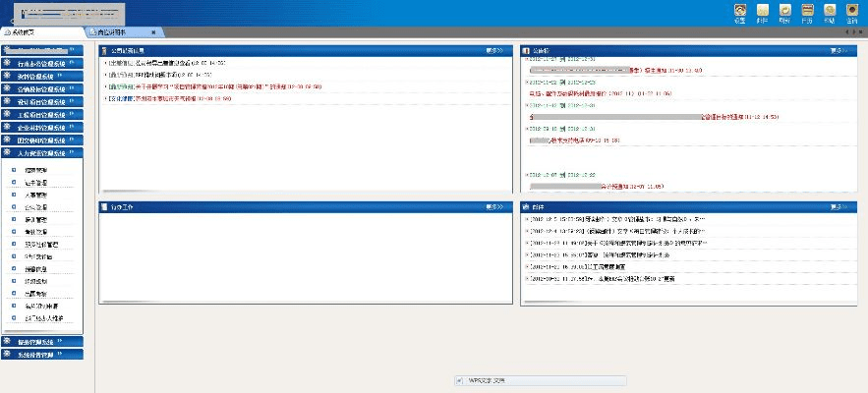This screenshot has height=393, width=868.
Task: Close the 岗位说明书 tab with its X
Action: (152, 32)
